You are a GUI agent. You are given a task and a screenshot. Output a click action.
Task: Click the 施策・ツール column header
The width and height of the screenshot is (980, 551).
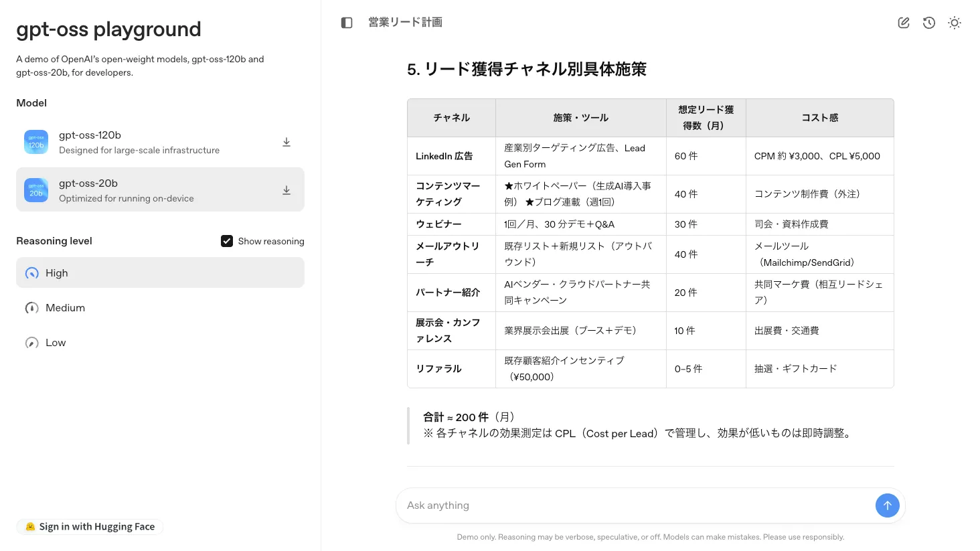[581, 118]
